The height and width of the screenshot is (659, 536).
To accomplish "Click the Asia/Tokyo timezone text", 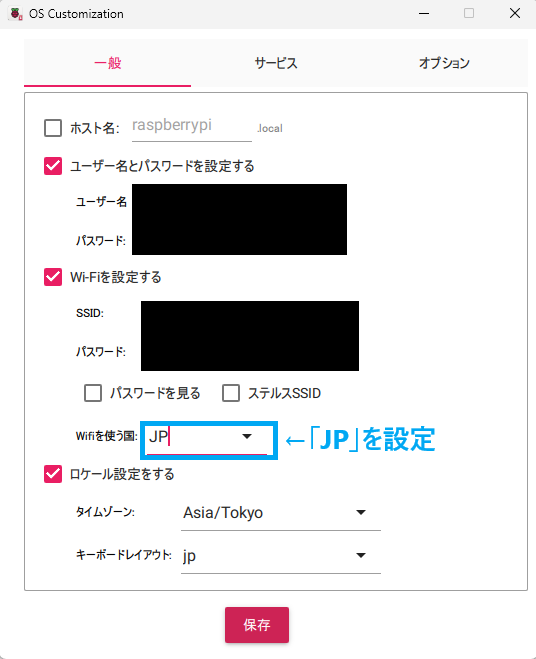I will 223,513.
